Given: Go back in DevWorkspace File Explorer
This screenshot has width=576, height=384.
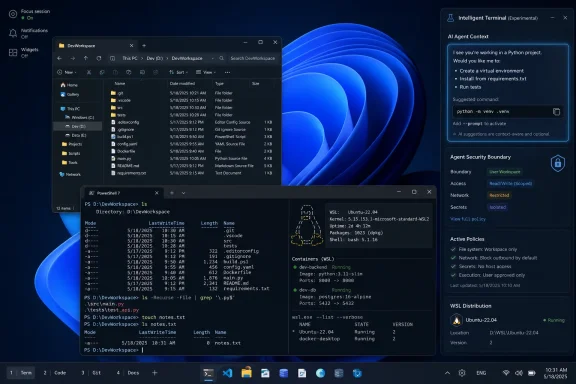Looking at the screenshot, I should click(60, 58).
